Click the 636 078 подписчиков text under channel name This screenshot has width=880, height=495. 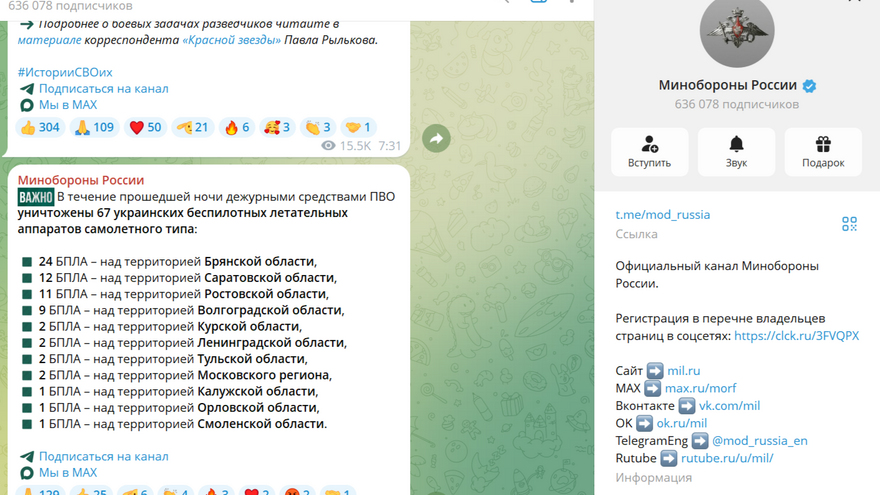(x=736, y=104)
